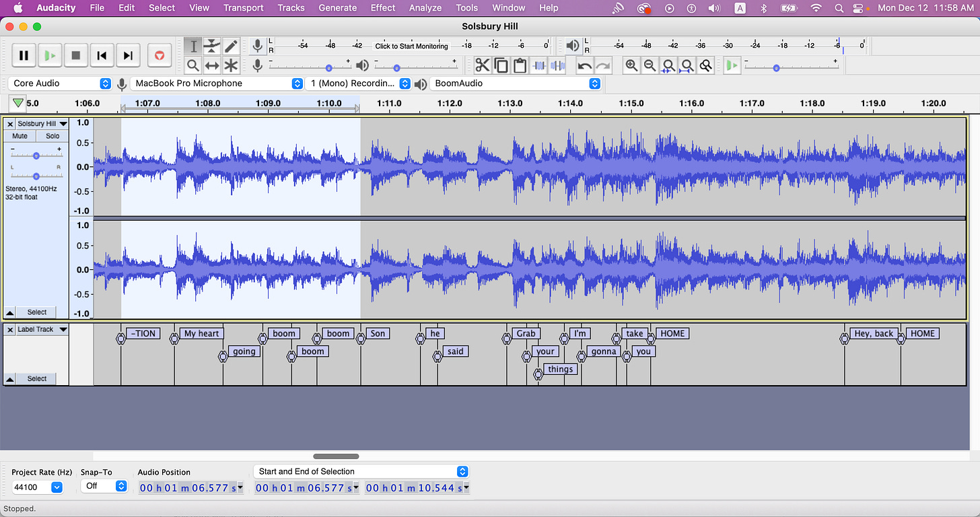The image size is (980, 517).
Task: Click Silence audio selection icon
Action: pyautogui.click(x=557, y=65)
